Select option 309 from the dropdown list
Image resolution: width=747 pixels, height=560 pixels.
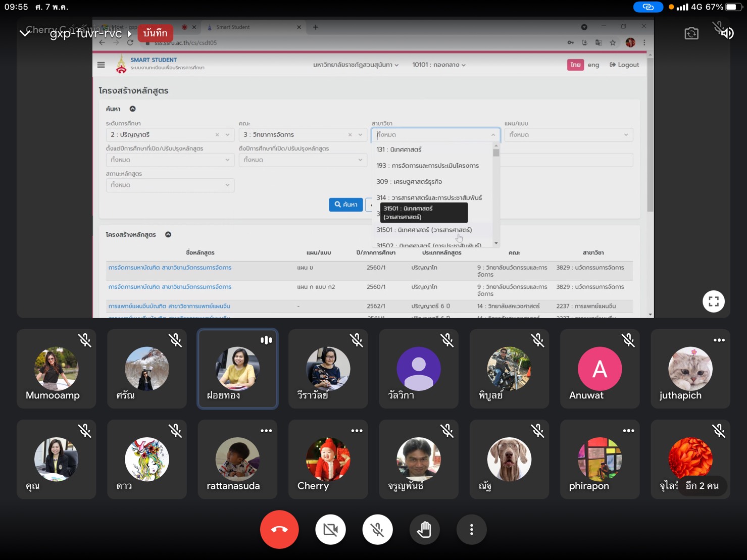tap(409, 182)
